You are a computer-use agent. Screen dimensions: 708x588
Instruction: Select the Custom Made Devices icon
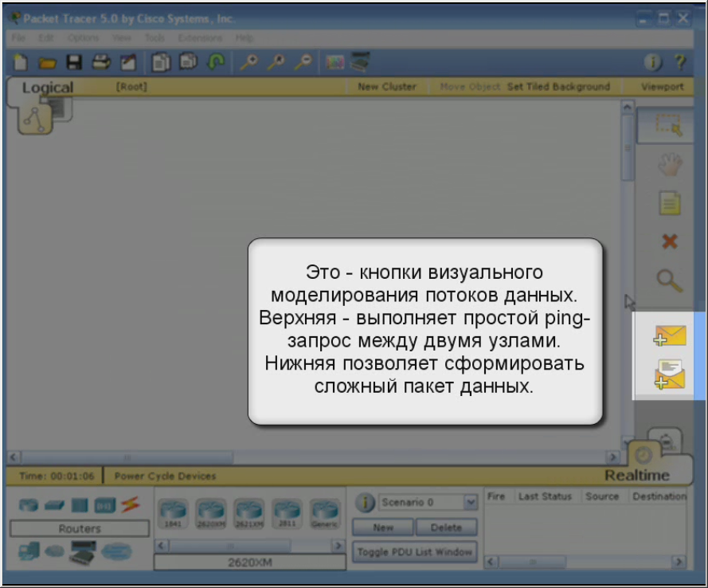pyautogui.click(x=83, y=552)
